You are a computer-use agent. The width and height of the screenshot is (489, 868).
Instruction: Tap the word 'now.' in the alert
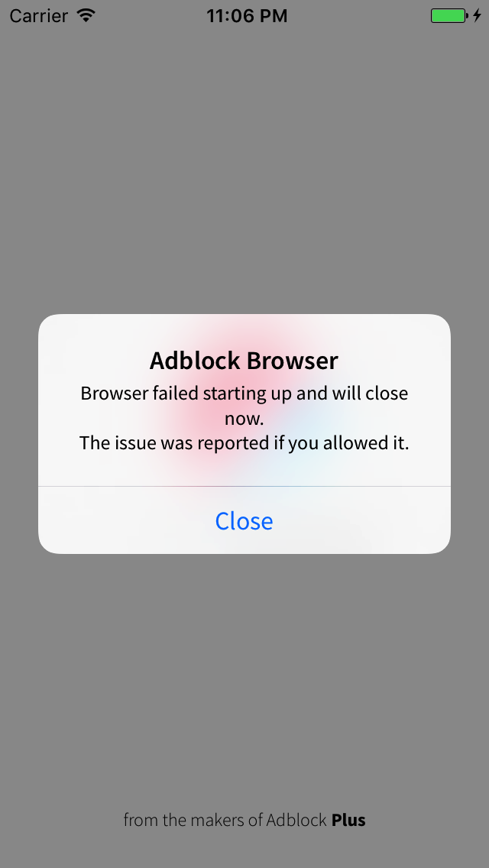(x=244, y=419)
